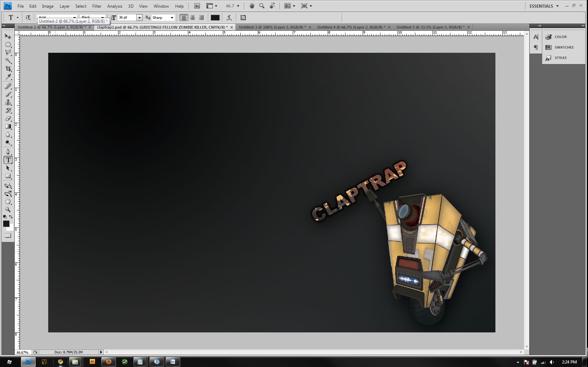Select the Clone Stamp tool

8,102
